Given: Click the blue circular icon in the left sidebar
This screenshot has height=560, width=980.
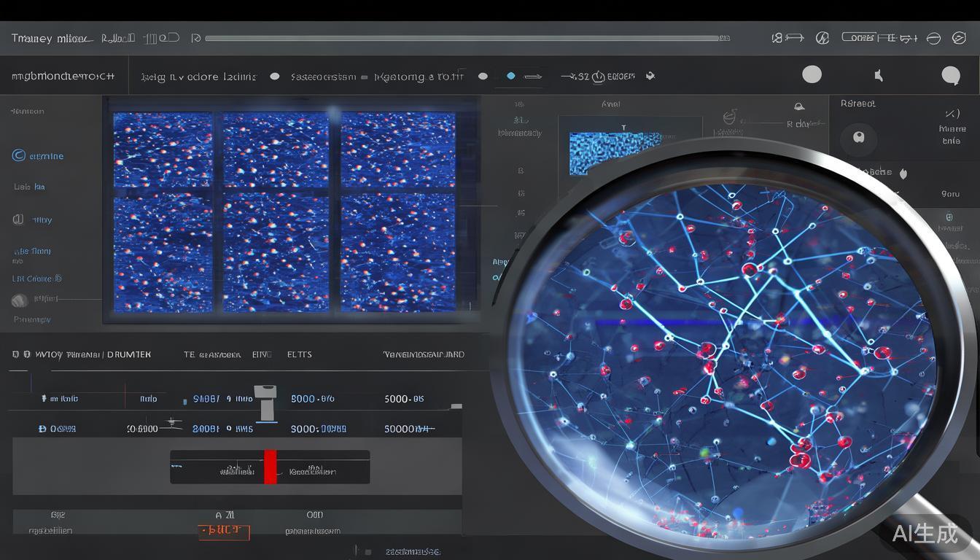Looking at the screenshot, I should 19,155.
